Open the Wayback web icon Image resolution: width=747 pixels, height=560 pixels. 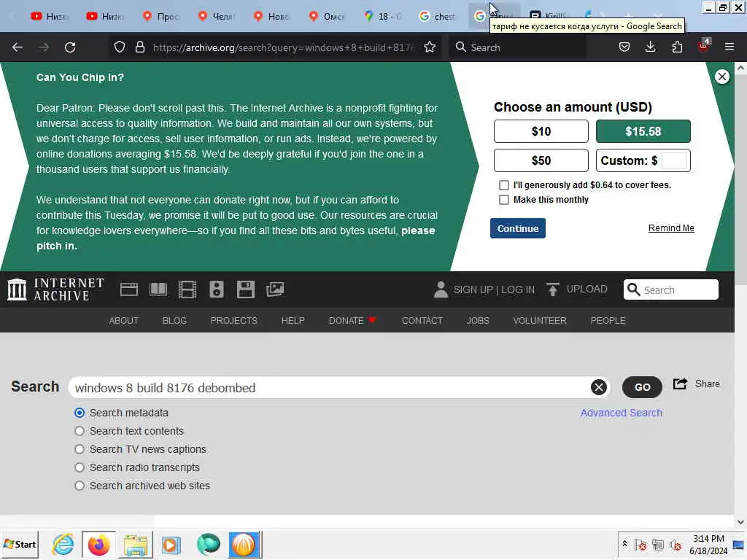coord(129,289)
